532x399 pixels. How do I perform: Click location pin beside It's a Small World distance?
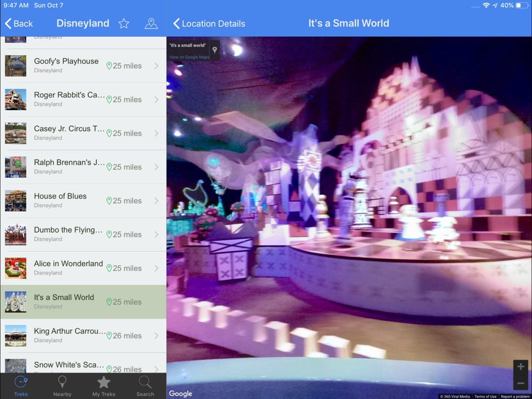pyautogui.click(x=109, y=302)
